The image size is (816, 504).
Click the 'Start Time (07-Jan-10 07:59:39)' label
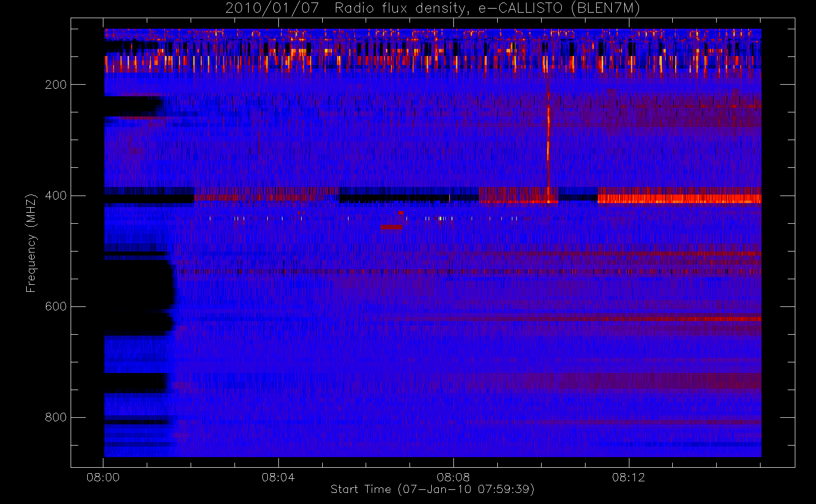click(x=433, y=489)
